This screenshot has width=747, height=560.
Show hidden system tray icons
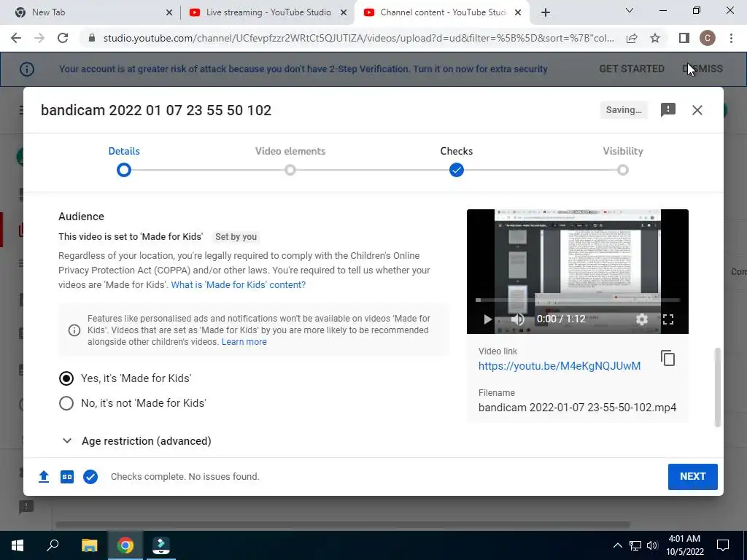click(x=617, y=545)
